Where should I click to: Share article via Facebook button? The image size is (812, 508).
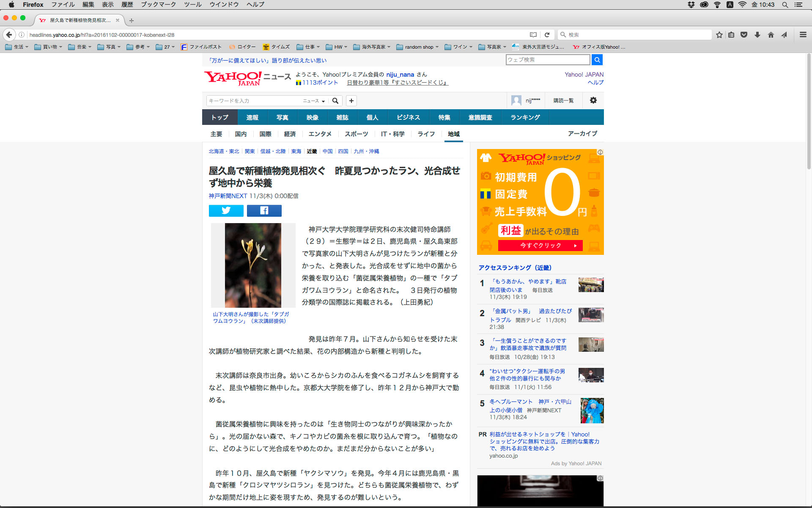(264, 210)
